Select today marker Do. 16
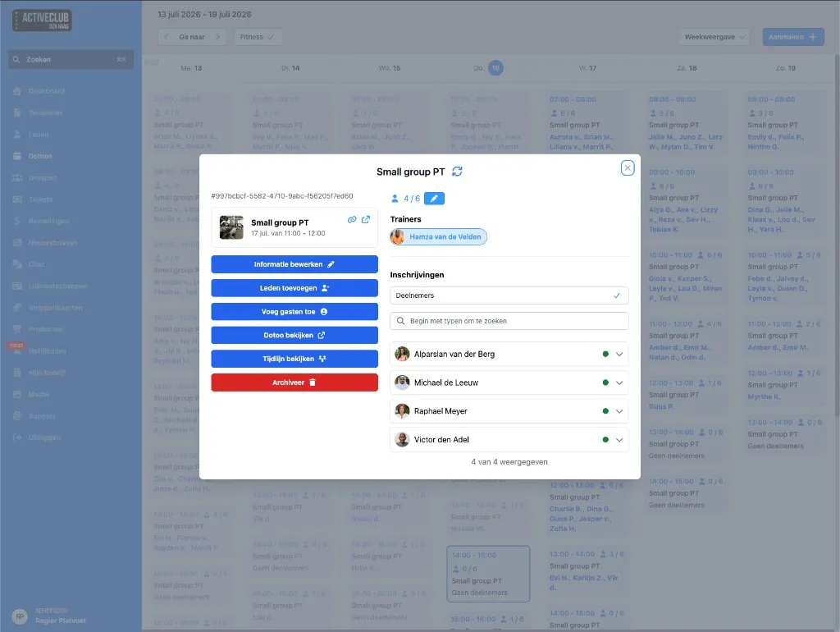This screenshot has height=632, width=840. pos(495,68)
